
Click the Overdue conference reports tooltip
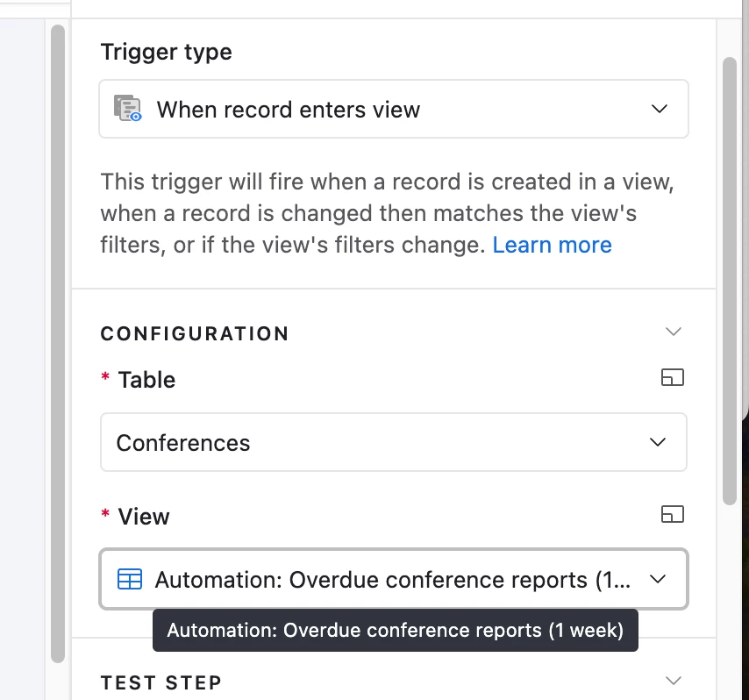(395, 630)
